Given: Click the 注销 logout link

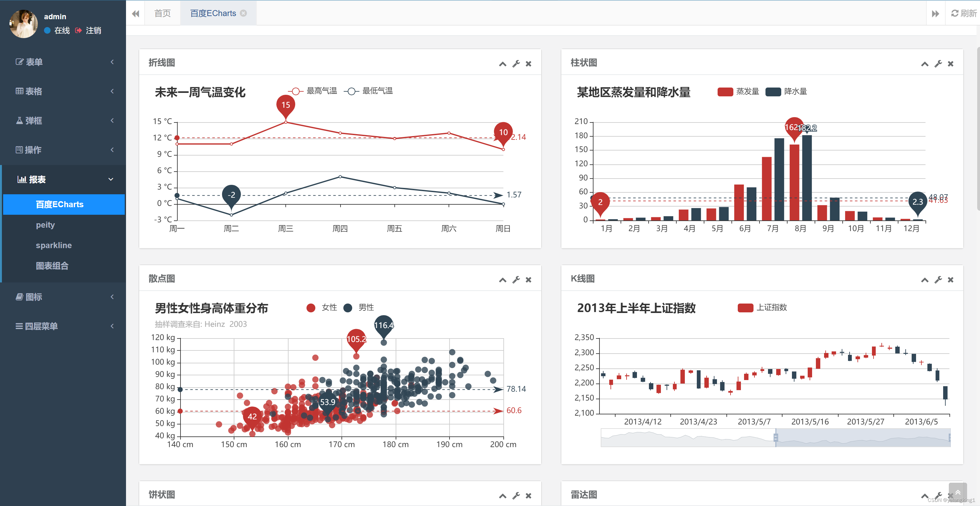Looking at the screenshot, I should (93, 31).
